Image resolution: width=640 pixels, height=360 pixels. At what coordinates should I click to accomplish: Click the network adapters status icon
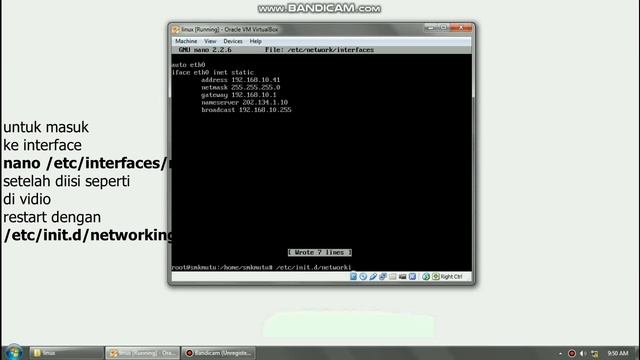coord(383,276)
